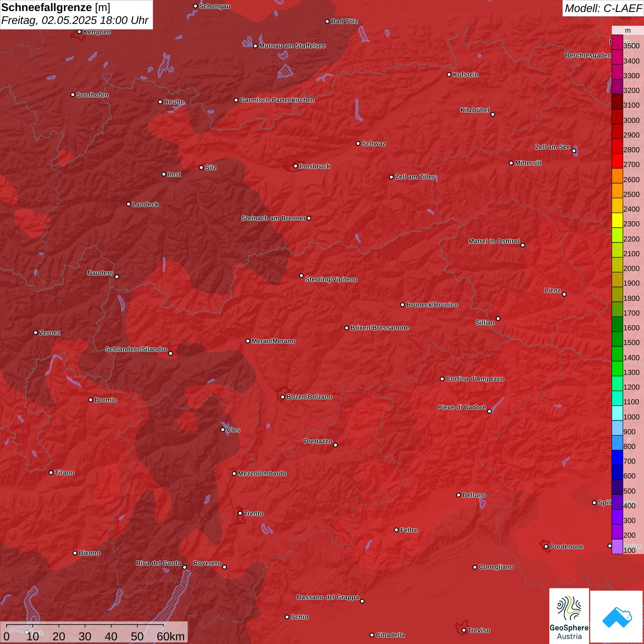The width and height of the screenshot is (644, 644).
Task: Click the Matrei in Osttirol label
Action: pos(494,241)
